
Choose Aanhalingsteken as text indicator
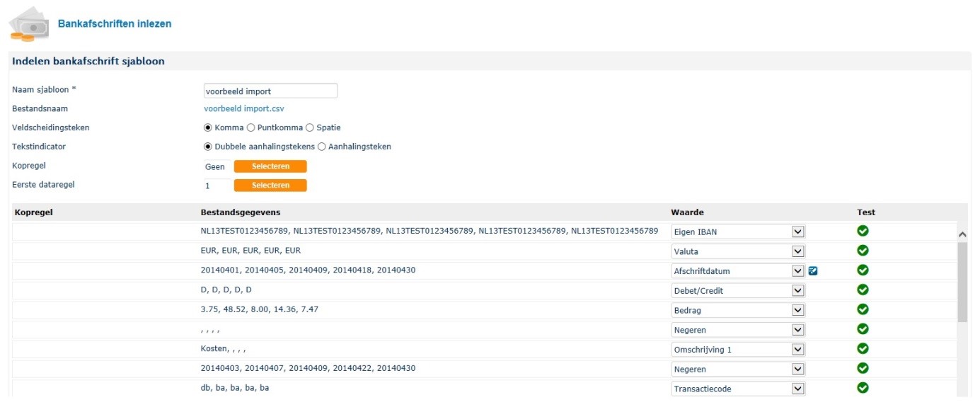[322, 147]
